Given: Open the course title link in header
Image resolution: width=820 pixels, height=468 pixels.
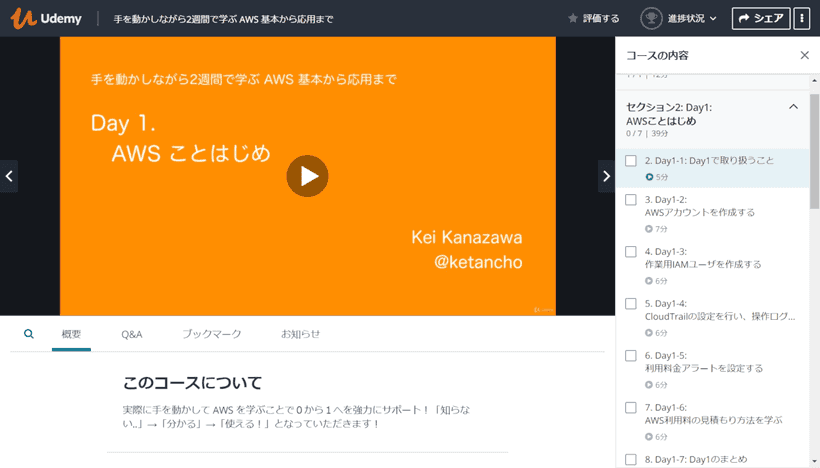Looking at the screenshot, I should [223, 19].
